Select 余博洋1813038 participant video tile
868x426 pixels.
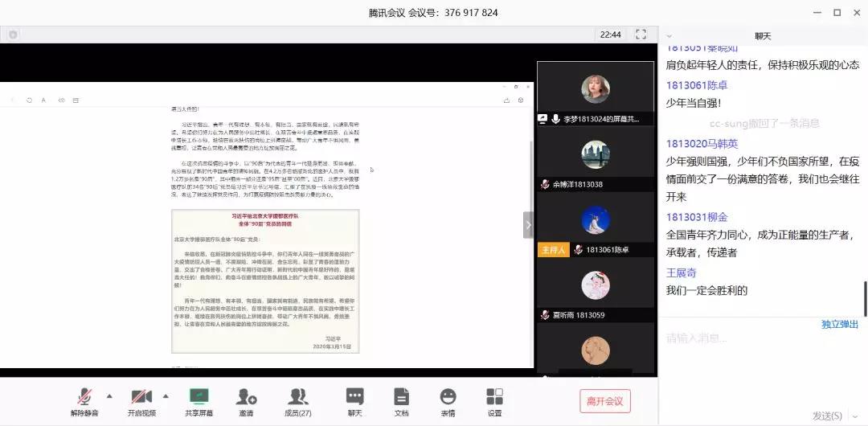(595, 161)
